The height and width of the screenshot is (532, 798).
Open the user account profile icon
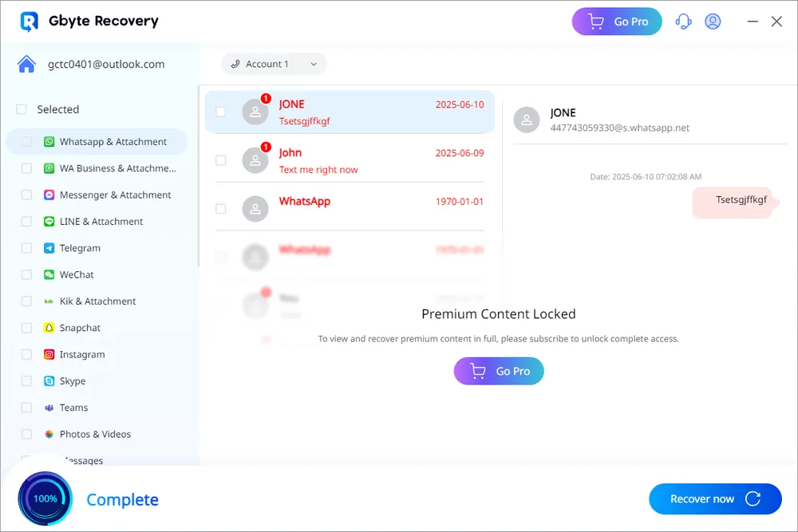tap(713, 22)
